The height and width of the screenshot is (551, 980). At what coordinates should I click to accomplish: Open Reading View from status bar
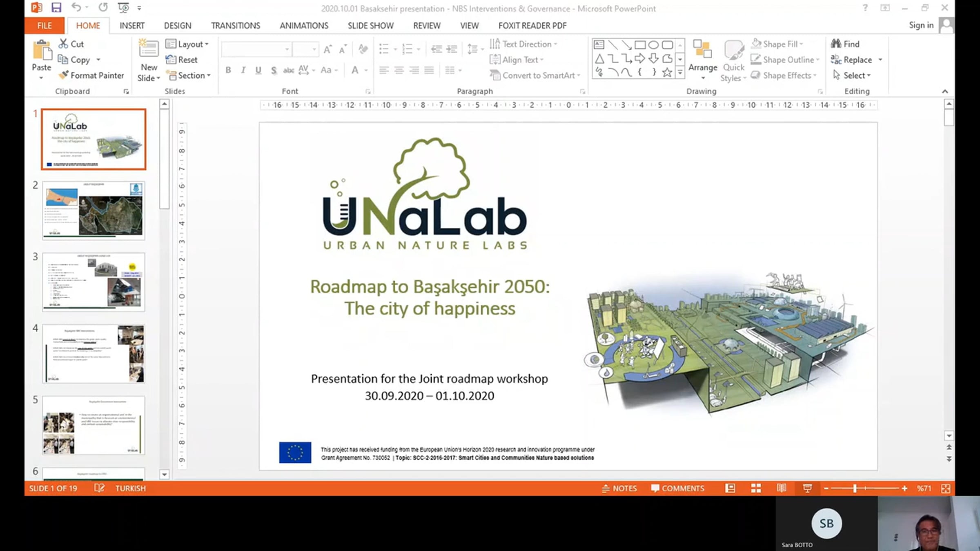[782, 488]
